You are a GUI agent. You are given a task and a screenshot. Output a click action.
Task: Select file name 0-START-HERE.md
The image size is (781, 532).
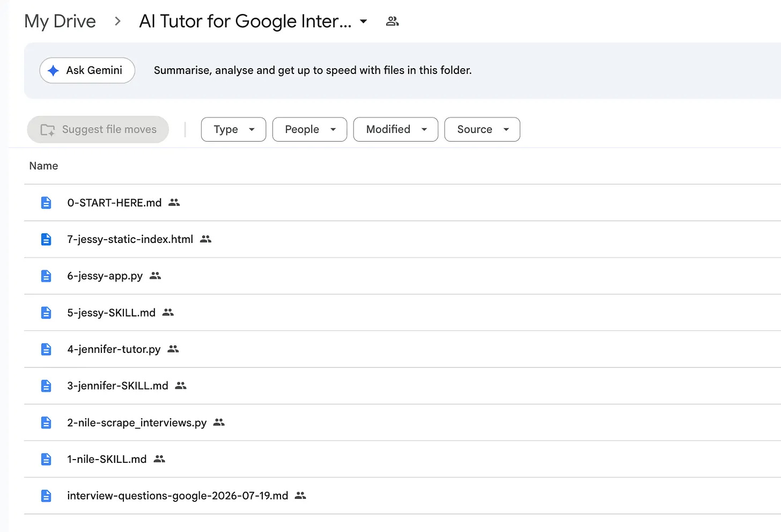(114, 203)
